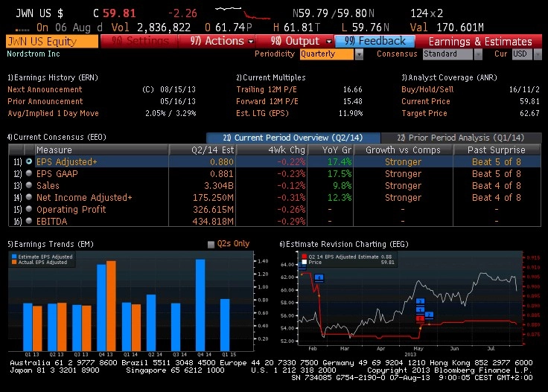The width and height of the screenshot is (548, 392).
Task: Open the Cur USD currency dropdown arrow
Action: (x=538, y=54)
